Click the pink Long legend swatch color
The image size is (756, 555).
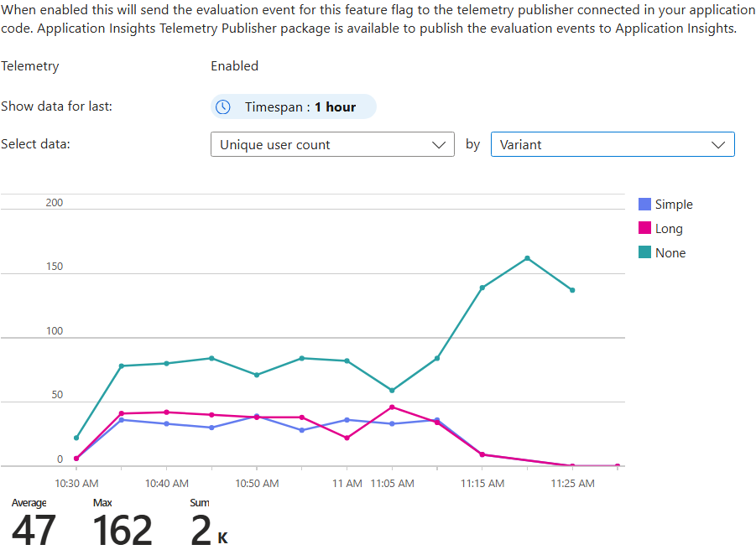click(x=645, y=228)
